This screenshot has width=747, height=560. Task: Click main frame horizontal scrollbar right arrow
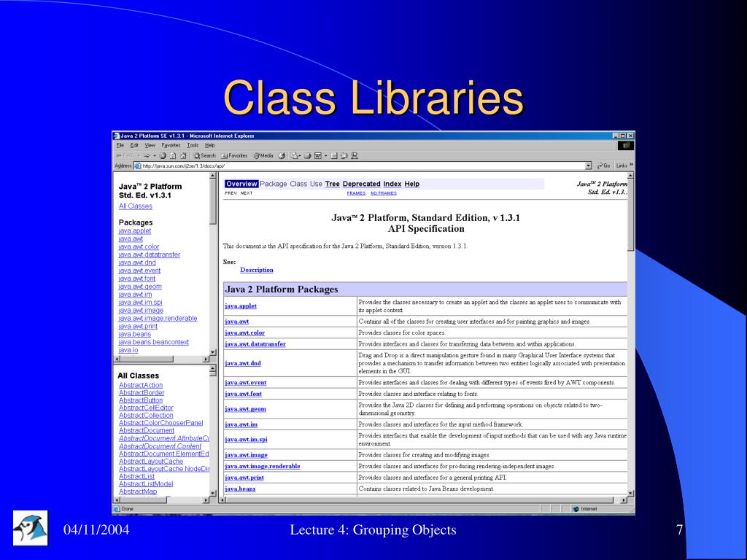coord(624,500)
